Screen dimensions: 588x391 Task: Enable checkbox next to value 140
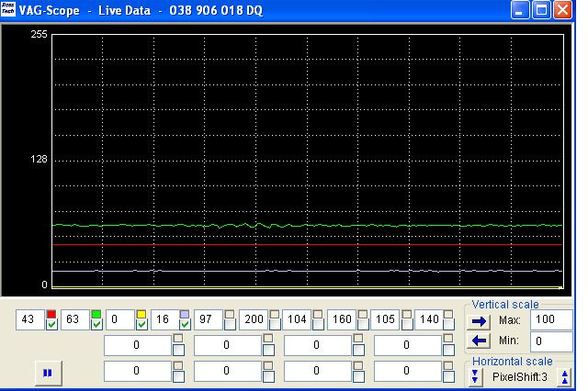click(x=448, y=325)
